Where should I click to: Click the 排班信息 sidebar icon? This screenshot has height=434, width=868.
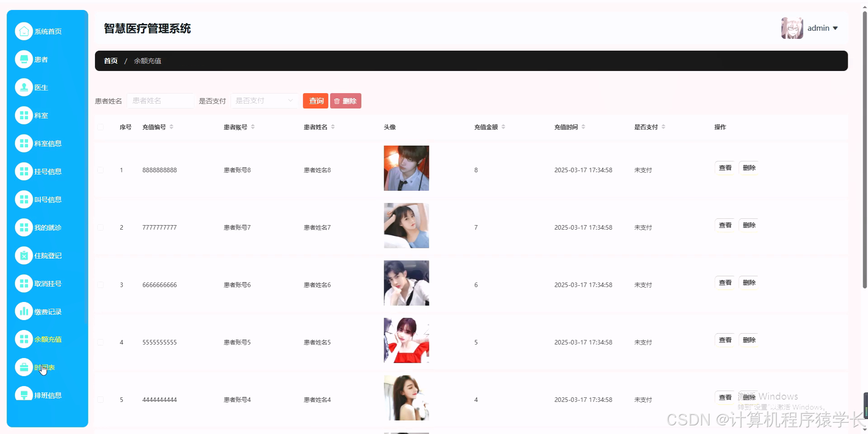pos(24,394)
